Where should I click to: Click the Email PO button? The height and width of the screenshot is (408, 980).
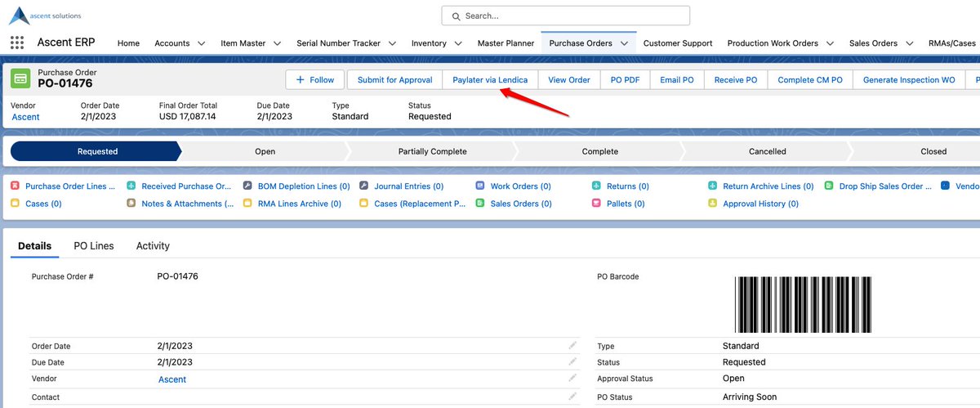(677, 80)
